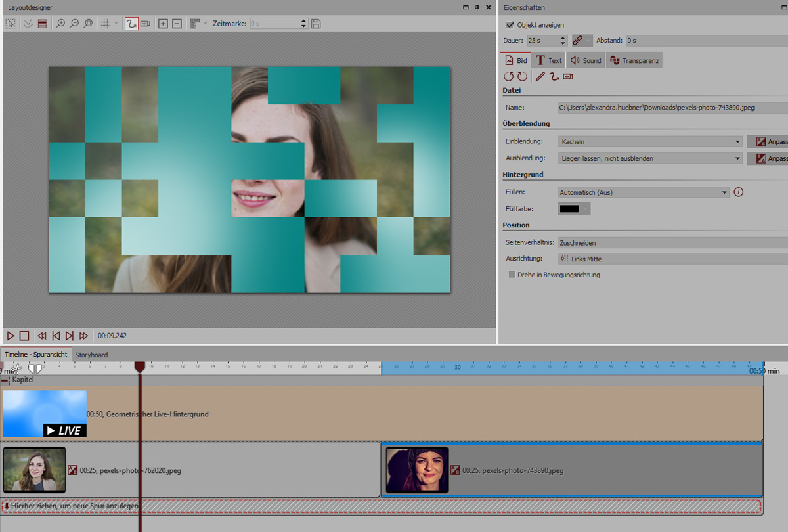Click the zoom in magnifier in Layoutdesigner toolbar
Screen dimensions: 788x532
tap(60, 24)
